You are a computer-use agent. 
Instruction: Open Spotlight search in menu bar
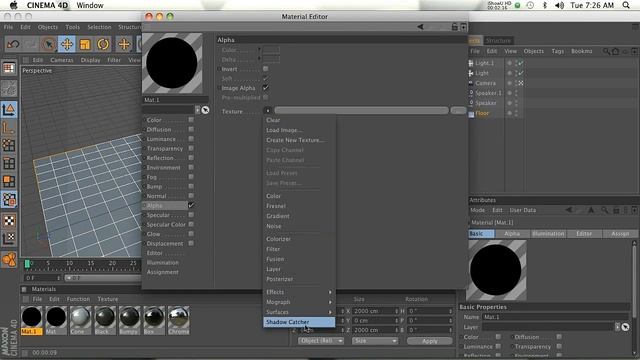(x=626, y=5)
